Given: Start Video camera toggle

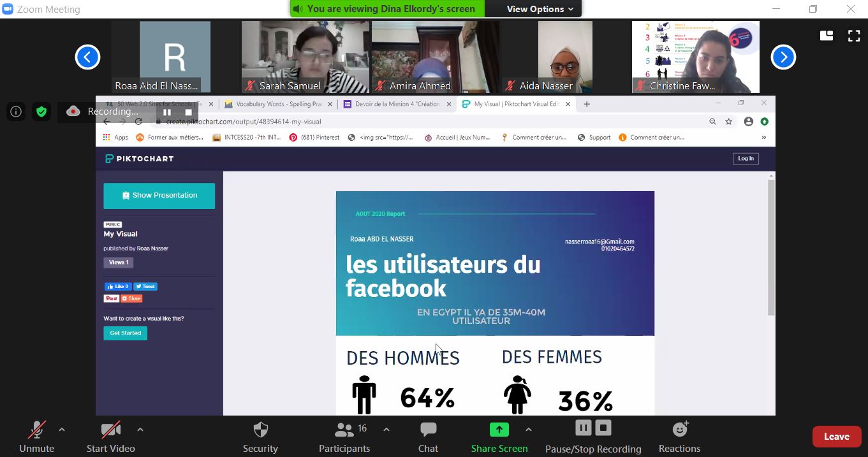Looking at the screenshot, I should (110, 430).
